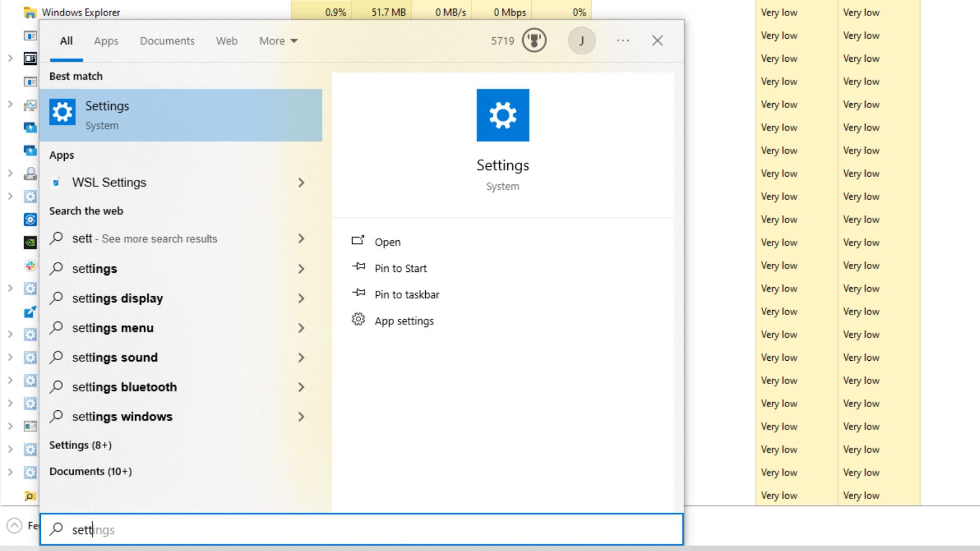The image size is (980, 551).
Task: Expand WSL Settings result chevron
Action: pos(301,183)
